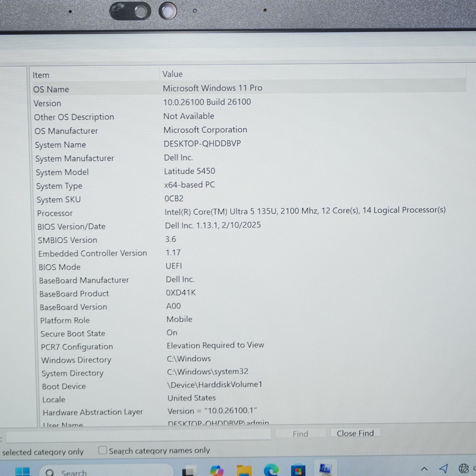Image resolution: width=476 pixels, height=476 pixels.
Task: Select the Processor row label
Action: pos(55,213)
